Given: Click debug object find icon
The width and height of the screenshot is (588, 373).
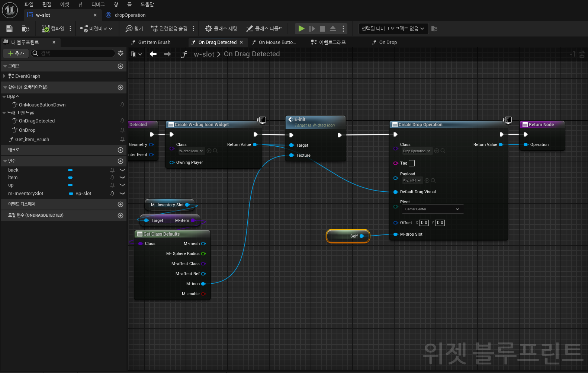Looking at the screenshot, I should [434, 29].
